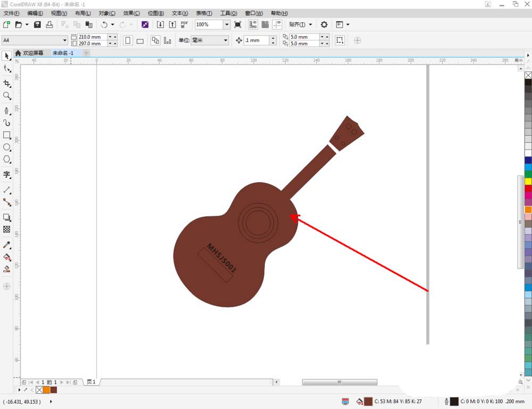Switch to the Welcome Screen tab

[29, 53]
